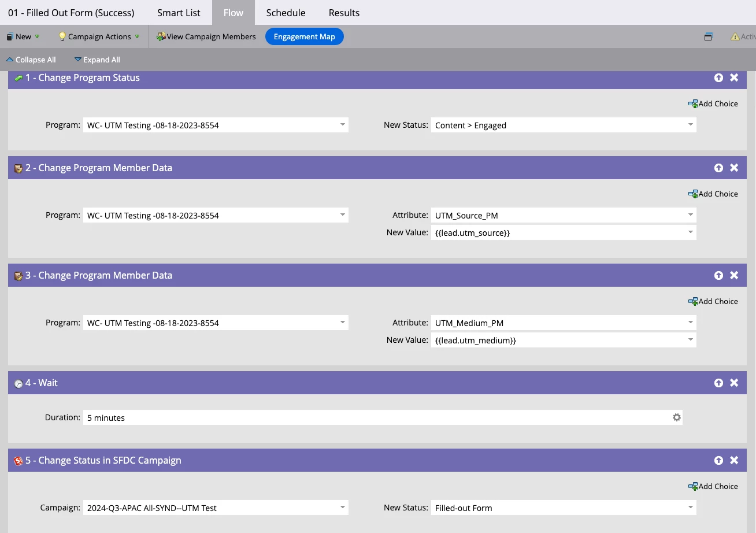Add Choice to step 3 UTM_Medium_PM
Image resolution: width=756 pixels, height=533 pixels.
point(713,302)
